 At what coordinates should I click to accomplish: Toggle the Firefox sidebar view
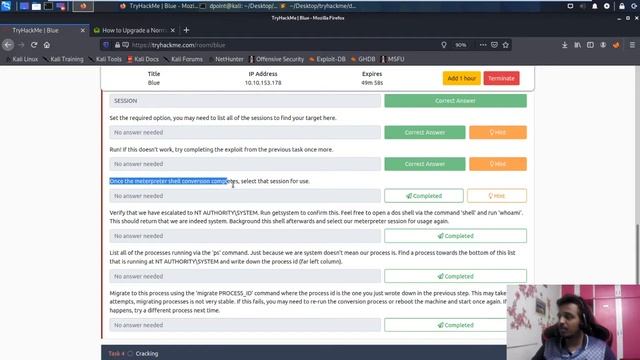click(590, 45)
